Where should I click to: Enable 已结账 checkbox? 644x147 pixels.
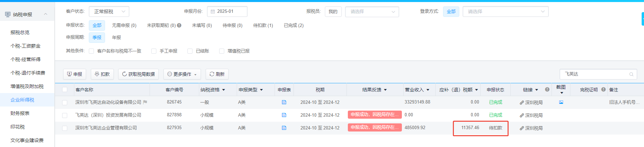tap(190, 51)
